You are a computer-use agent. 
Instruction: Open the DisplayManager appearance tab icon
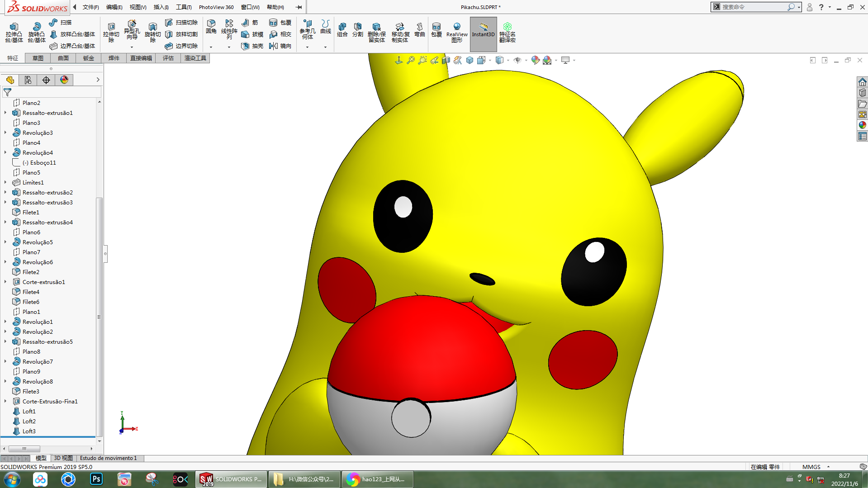[x=64, y=80]
